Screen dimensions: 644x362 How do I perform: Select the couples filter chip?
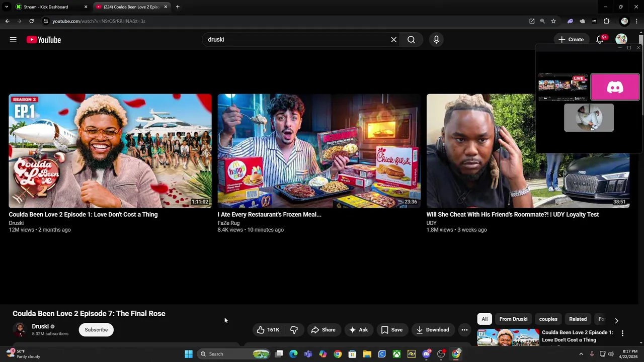[548, 319]
